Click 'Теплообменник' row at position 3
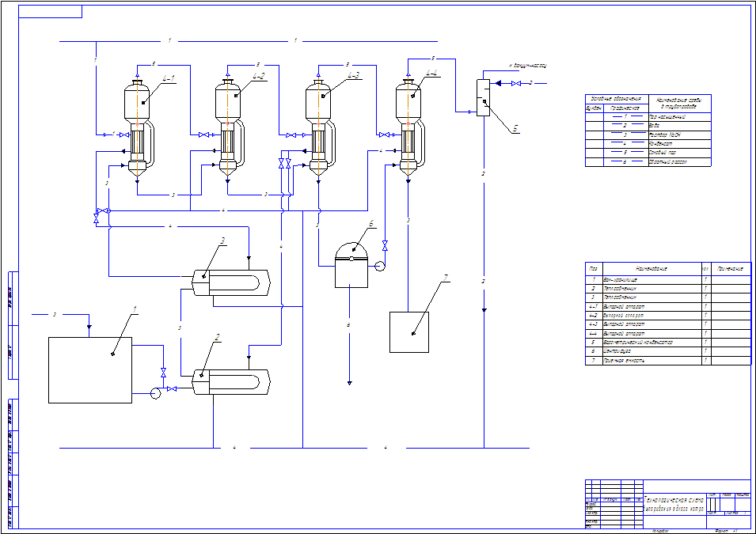The height and width of the screenshot is (534, 756). click(x=668, y=297)
